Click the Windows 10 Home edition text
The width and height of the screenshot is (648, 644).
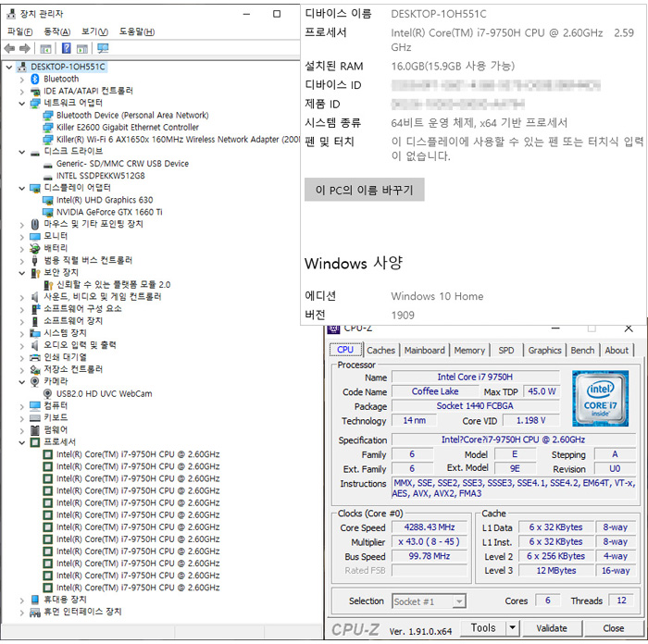437,296
